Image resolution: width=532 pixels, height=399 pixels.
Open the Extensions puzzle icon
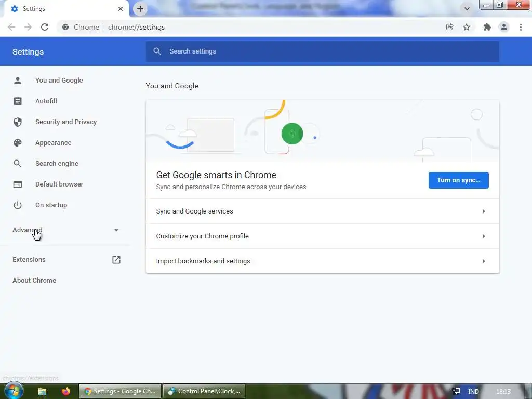click(487, 27)
